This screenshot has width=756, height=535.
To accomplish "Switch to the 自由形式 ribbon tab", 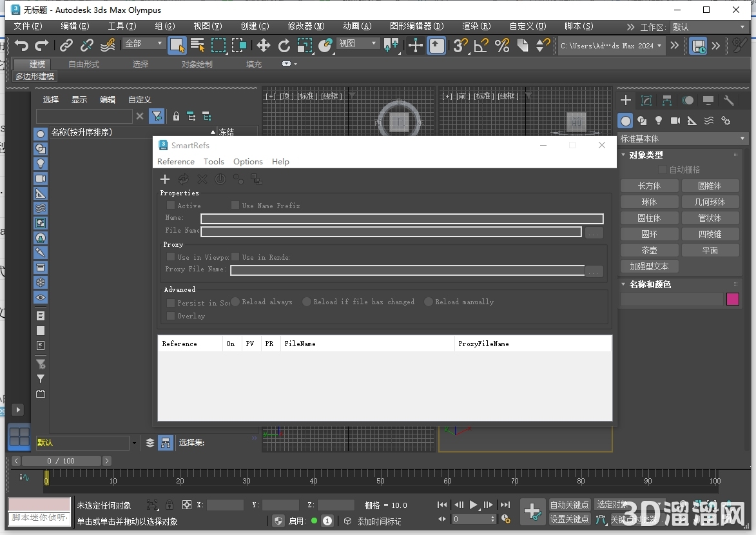I will (84, 64).
